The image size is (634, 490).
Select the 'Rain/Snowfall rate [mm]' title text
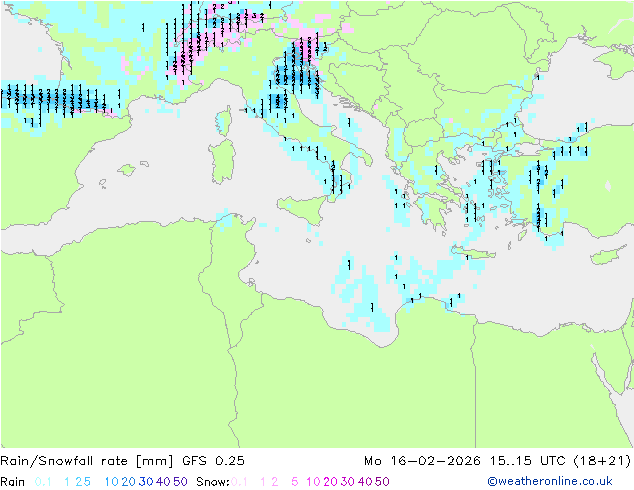point(87,461)
